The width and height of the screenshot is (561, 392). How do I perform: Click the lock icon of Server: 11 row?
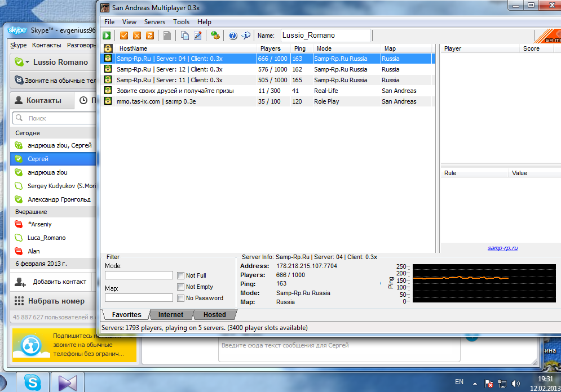pos(108,79)
